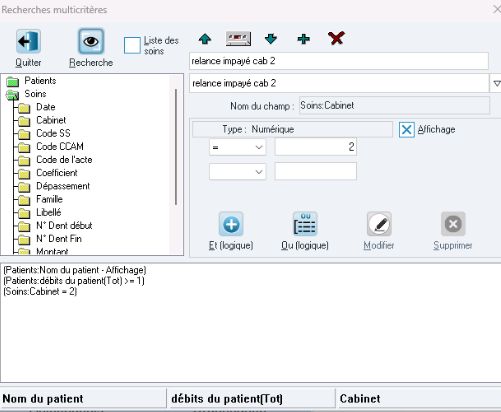The height and width of the screenshot is (412, 501).
Task: Expand the saved searches dropdown arrow
Action: pos(496,83)
